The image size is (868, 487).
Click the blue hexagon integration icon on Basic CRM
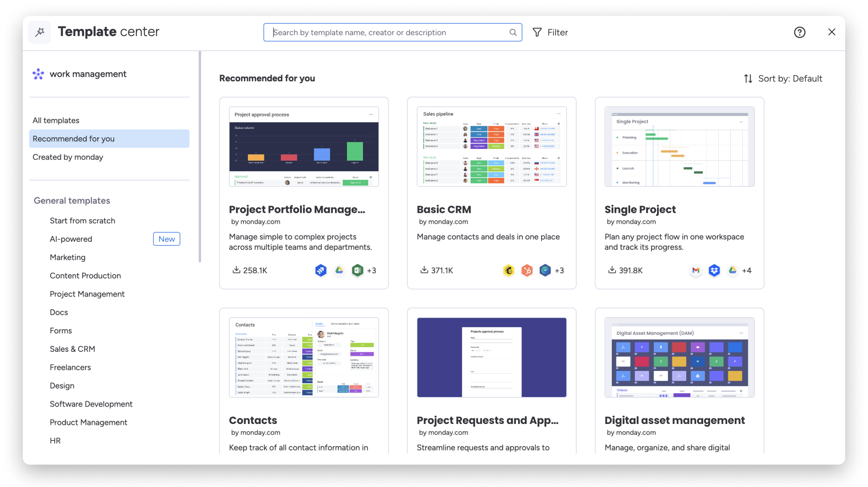pyautogui.click(x=545, y=270)
